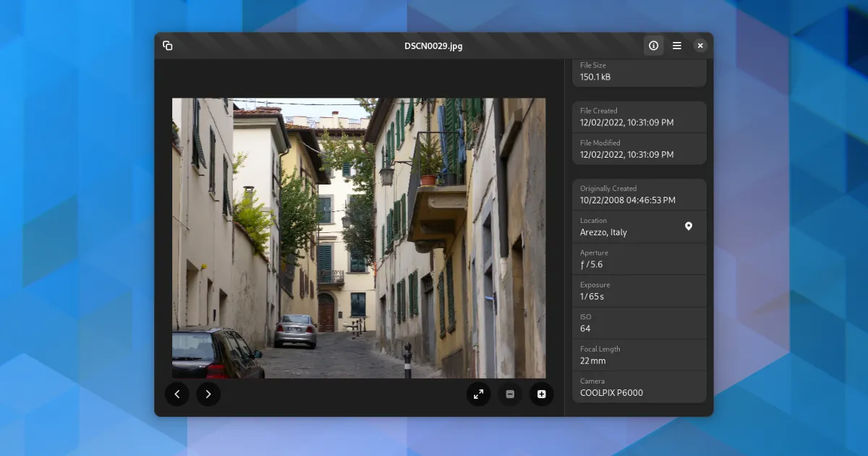Zoom out with the minus button
Image resolution: width=868 pixels, height=456 pixels.
click(x=510, y=394)
